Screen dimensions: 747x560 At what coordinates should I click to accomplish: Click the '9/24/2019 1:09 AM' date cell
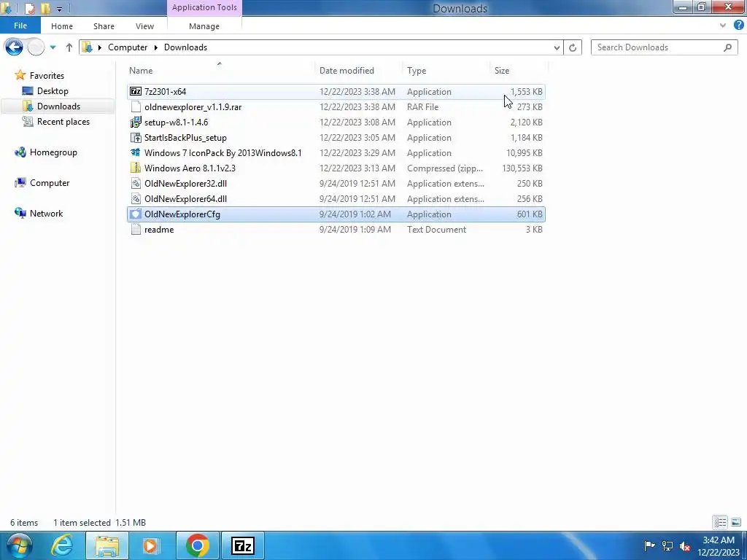coord(355,230)
